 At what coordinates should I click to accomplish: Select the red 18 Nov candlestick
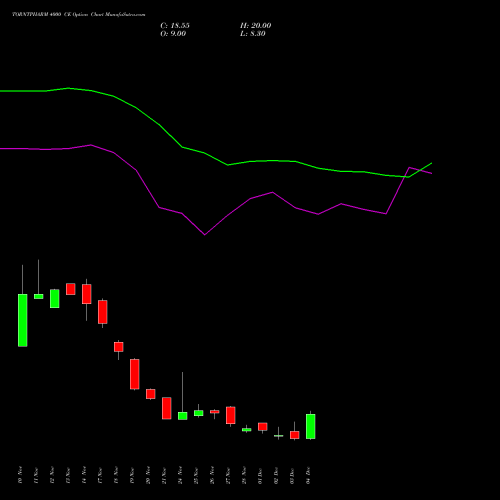tap(119, 347)
